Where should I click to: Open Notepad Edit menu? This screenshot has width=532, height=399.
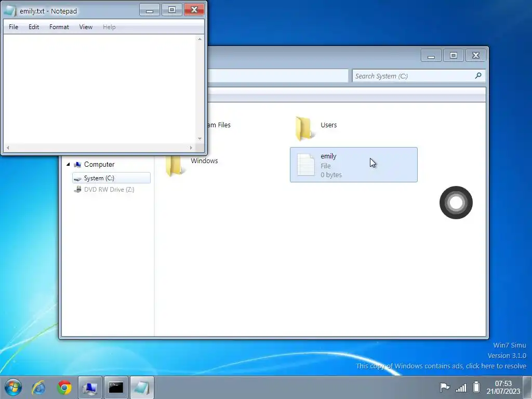point(34,27)
